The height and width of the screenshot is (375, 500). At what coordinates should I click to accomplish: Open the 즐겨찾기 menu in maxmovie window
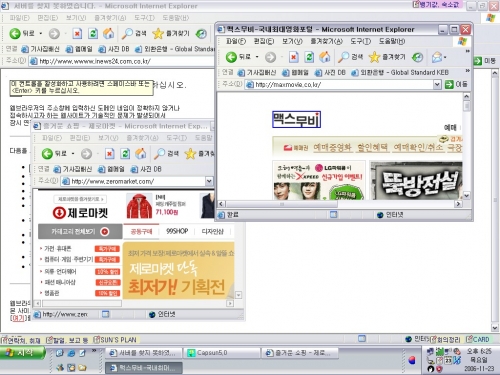[326, 41]
